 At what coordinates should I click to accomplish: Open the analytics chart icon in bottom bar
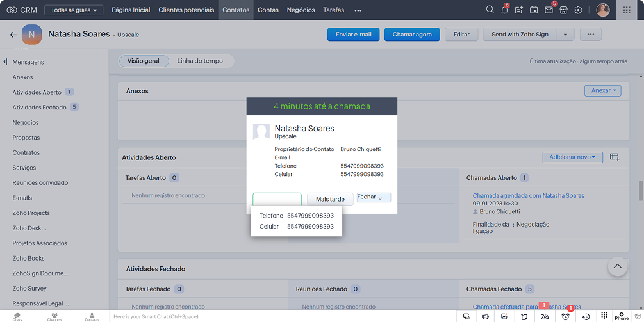pyautogui.click(x=504, y=316)
